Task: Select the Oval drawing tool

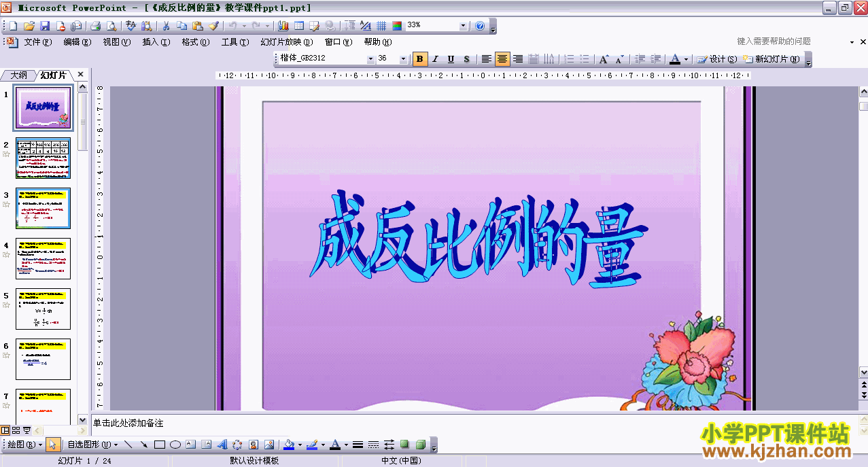Action: tap(175, 445)
